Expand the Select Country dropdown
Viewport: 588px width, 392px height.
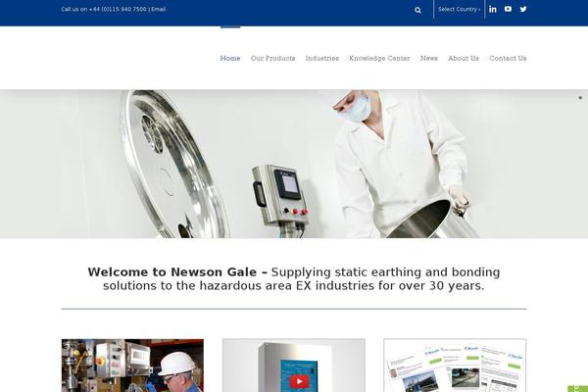[x=459, y=9]
